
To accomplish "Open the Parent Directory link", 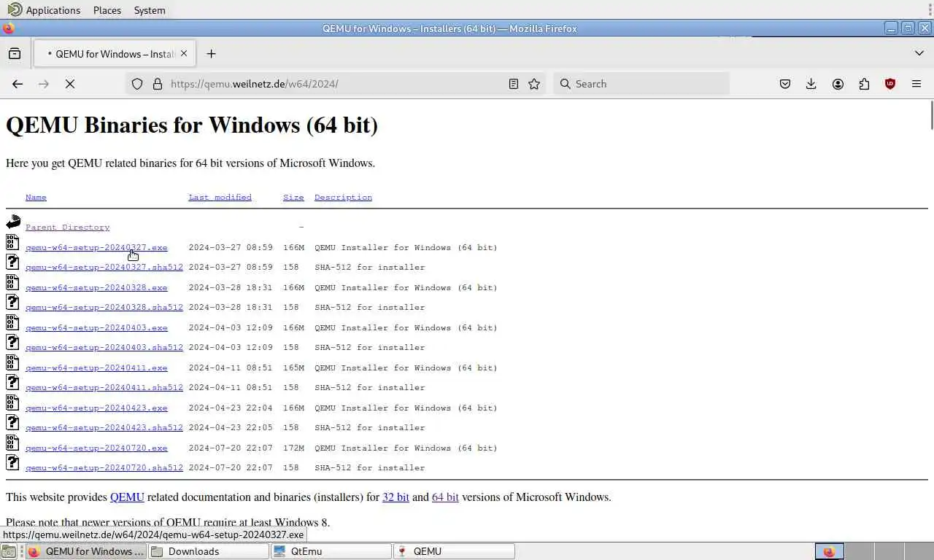I will [67, 227].
